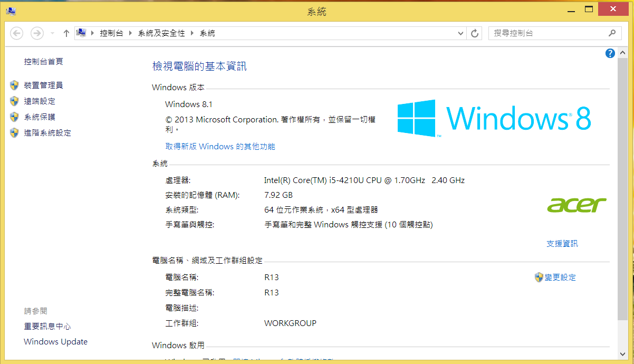This screenshot has height=364, width=634.
Task: Click shield icon beside 裝置管理員
Action: [14, 85]
